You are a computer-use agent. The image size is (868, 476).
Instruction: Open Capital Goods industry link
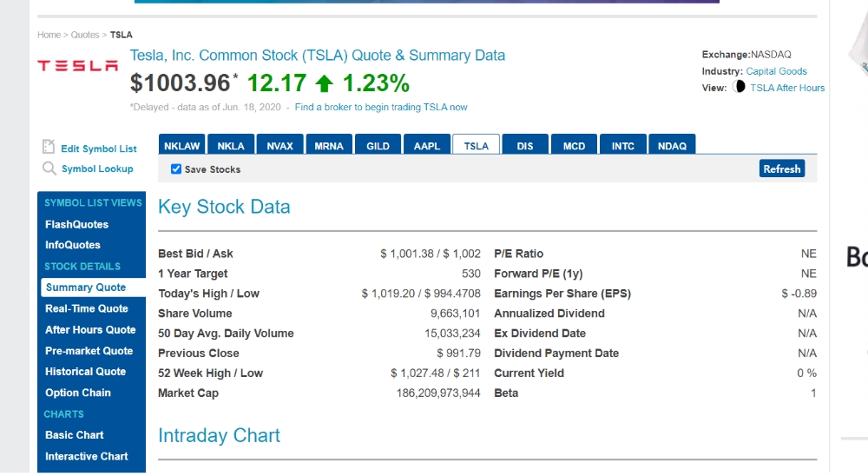point(776,71)
